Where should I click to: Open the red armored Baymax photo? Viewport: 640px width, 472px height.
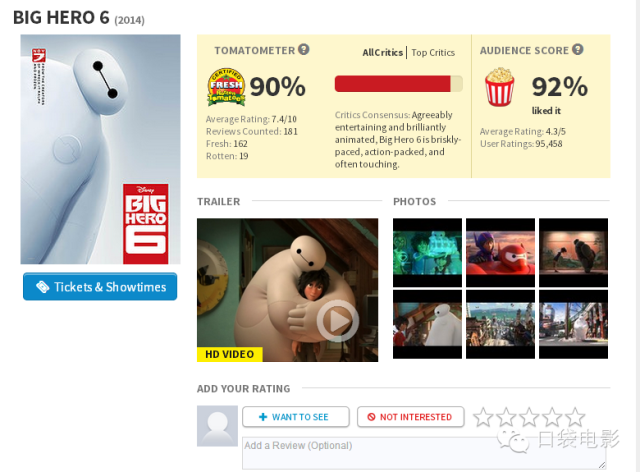click(500, 253)
